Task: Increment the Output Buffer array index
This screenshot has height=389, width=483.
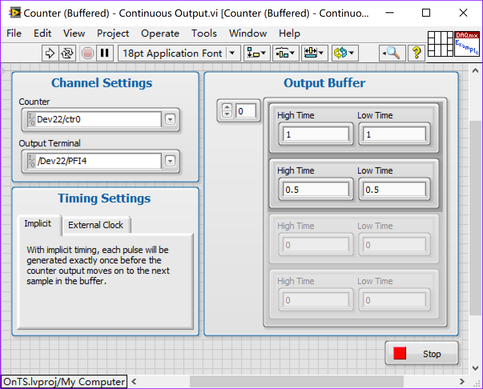Action: [227, 107]
